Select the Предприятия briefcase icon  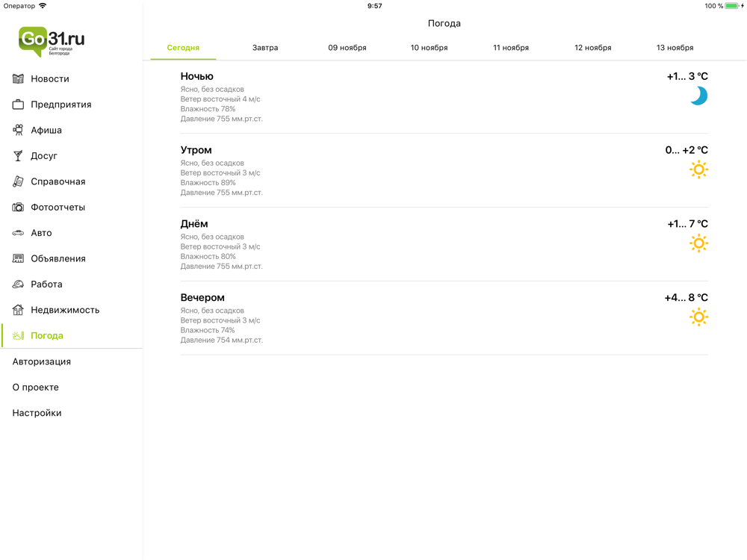[18, 105]
